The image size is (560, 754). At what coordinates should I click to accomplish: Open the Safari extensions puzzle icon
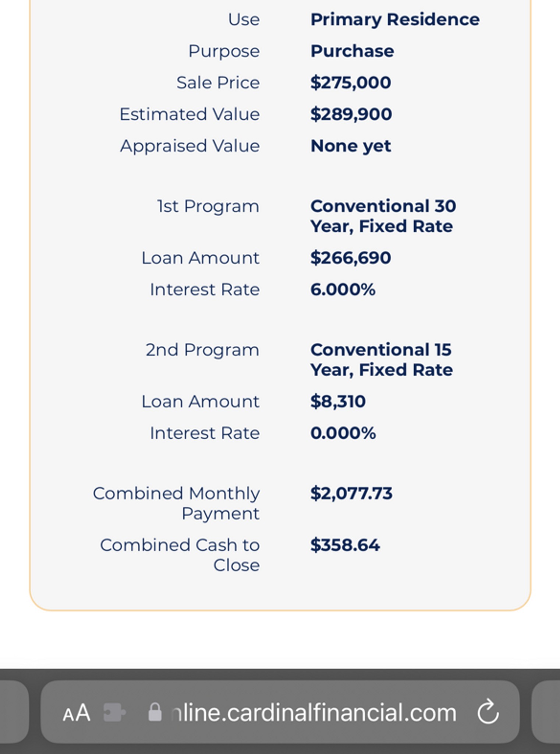tap(114, 712)
